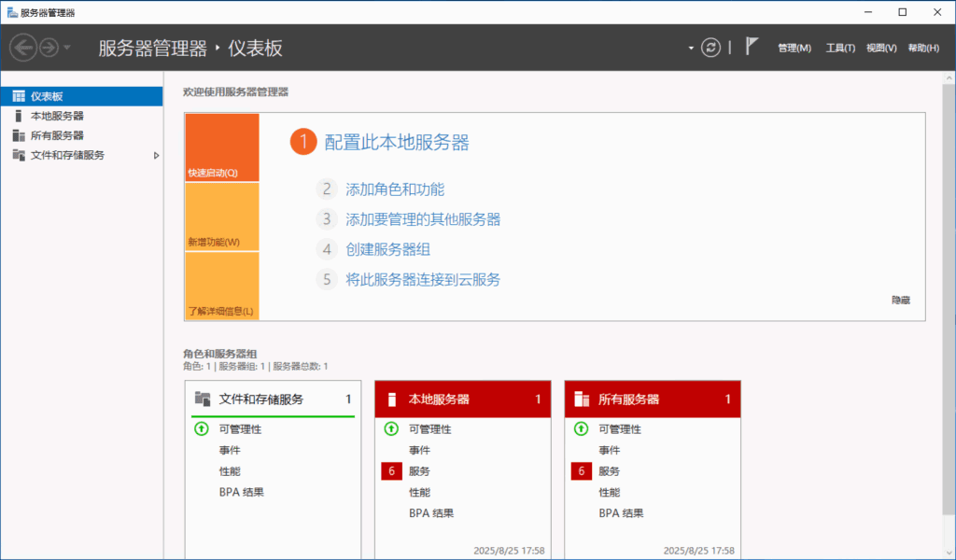The image size is (956, 560).
Task: Click the green 可管理性 status icon in 文件和存储服务 tile
Action: 201,428
